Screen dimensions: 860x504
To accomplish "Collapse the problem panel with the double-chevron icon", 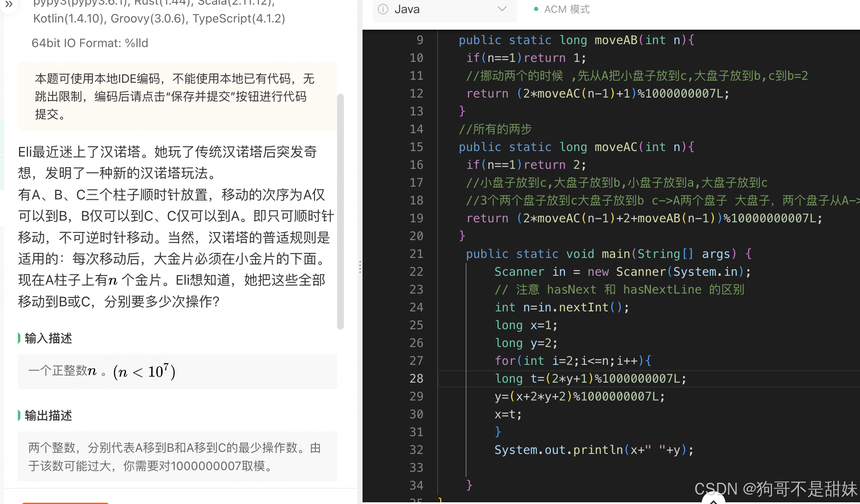I will click(9, 5).
